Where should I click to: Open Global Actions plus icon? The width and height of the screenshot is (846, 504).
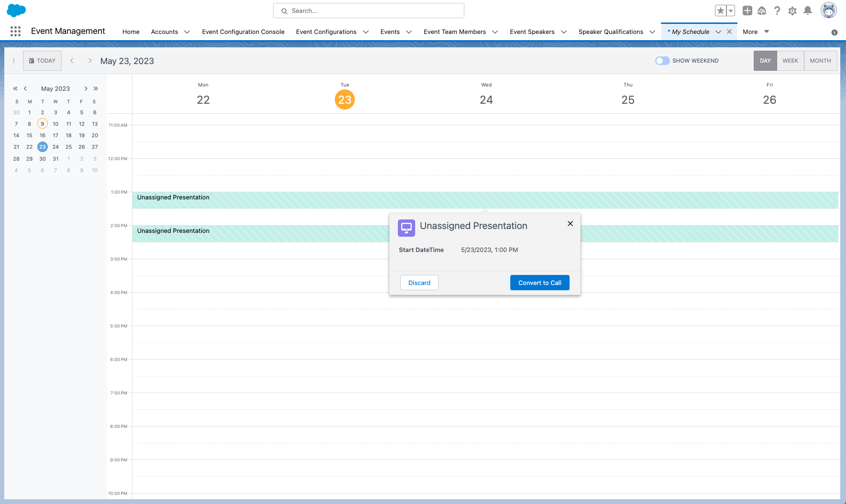click(x=747, y=11)
